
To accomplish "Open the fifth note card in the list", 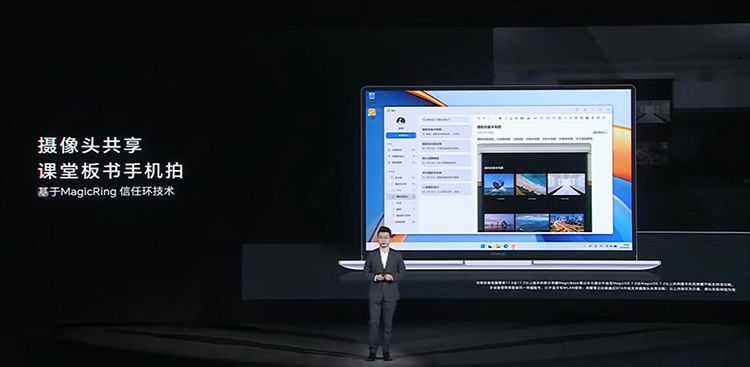I will pyautogui.click(x=446, y=189).
